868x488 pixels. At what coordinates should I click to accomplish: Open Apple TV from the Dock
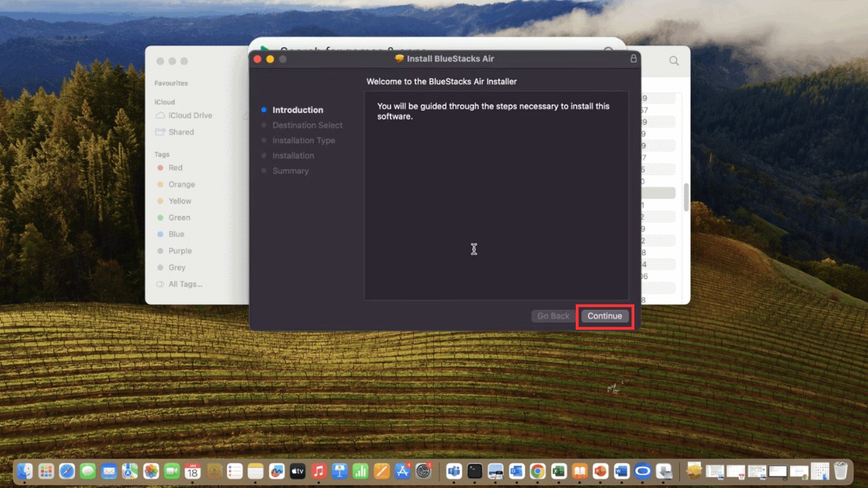point(297,471)
